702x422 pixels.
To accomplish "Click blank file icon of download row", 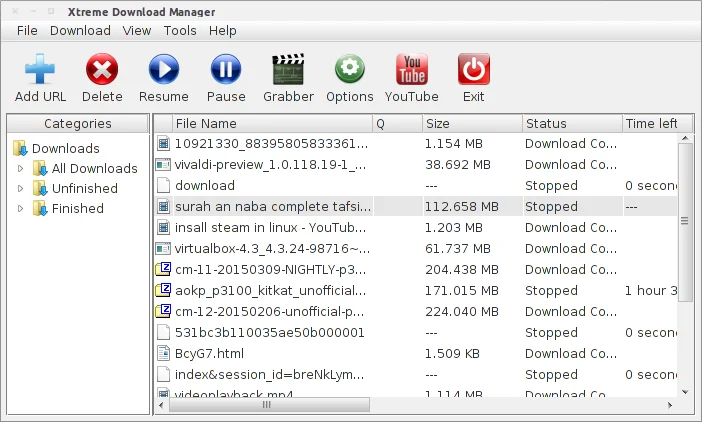I will click(163, 185).
